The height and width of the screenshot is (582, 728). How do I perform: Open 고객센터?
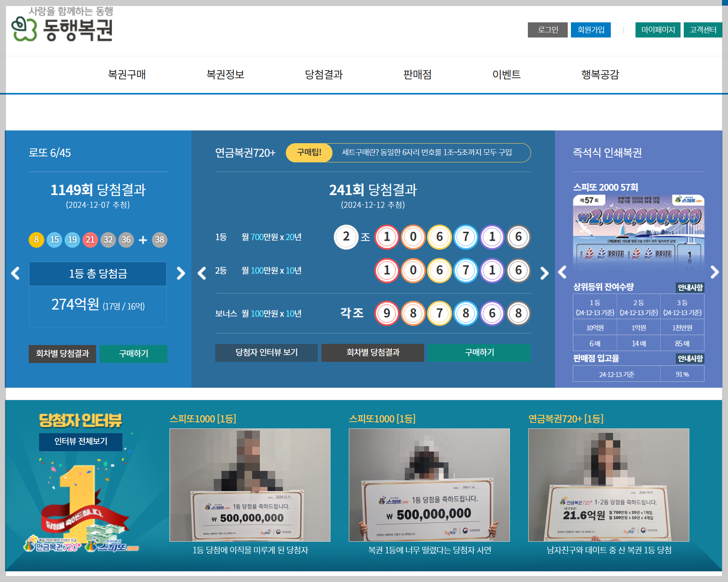coord(703,30)
